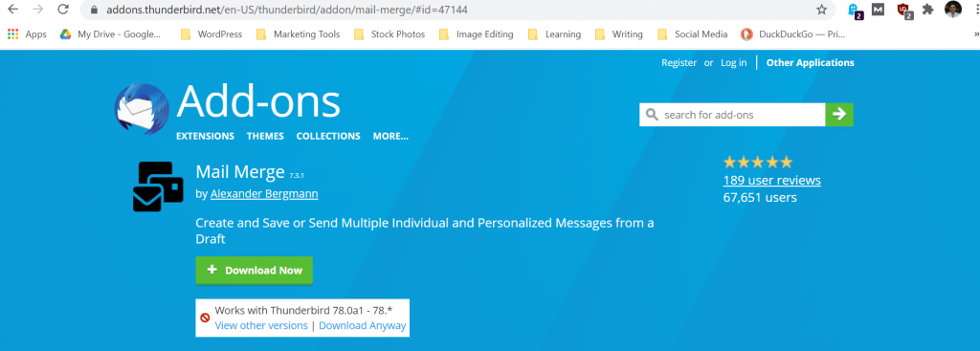The height and width of the screenshot is (351, 980).
Task: Open the Apps grid shortcut
Action: (x=27, y=34)
